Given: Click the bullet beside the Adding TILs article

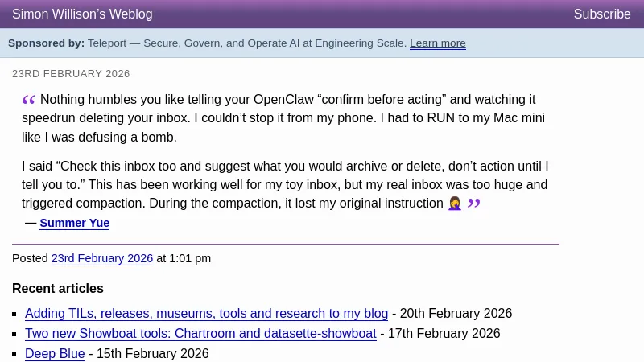Looking at the screenshot, I should tap(15, 315).
